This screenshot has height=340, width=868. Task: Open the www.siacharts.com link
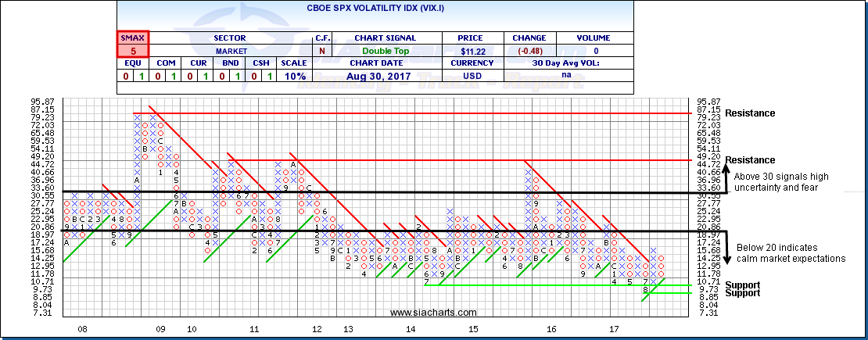[x=432, y=313]
